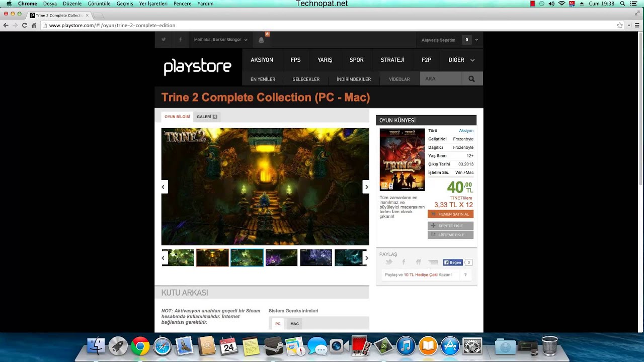Share via Twitter icon under PAYLAŞ
This screenshot has width=644, height=362.
pyautogui.click(x=389, y=262)
